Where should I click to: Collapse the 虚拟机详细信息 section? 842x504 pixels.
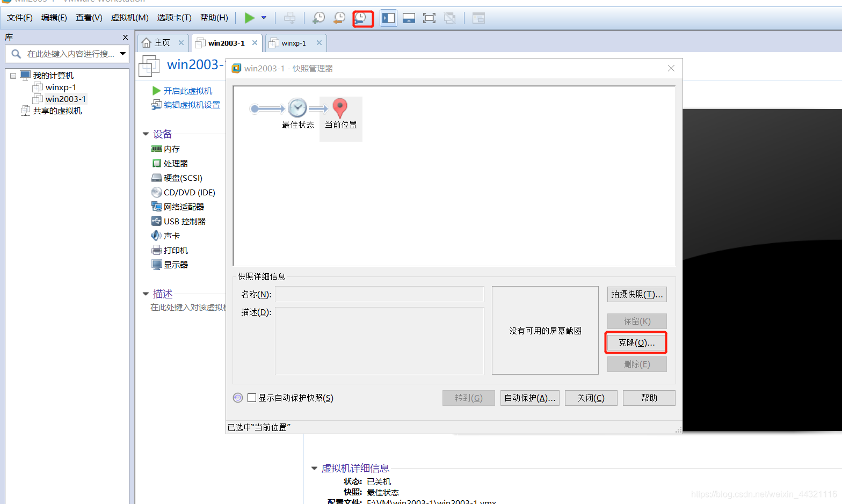pos(314,468)
